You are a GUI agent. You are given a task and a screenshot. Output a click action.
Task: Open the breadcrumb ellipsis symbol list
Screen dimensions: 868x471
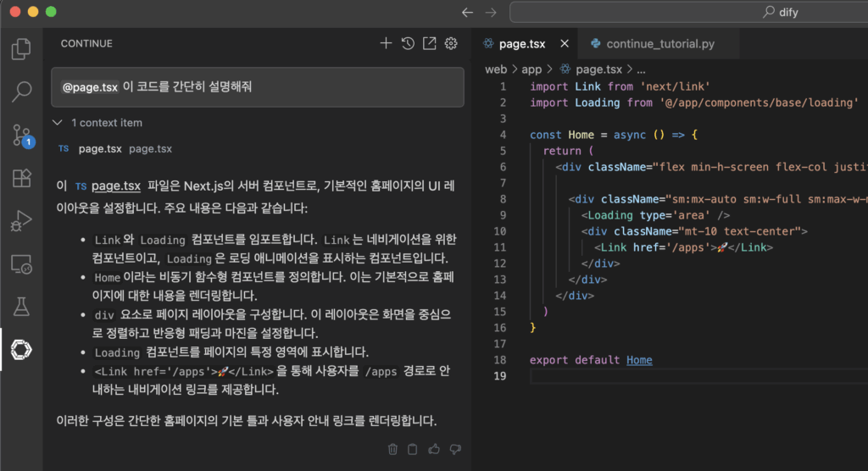tap(641, 69)
